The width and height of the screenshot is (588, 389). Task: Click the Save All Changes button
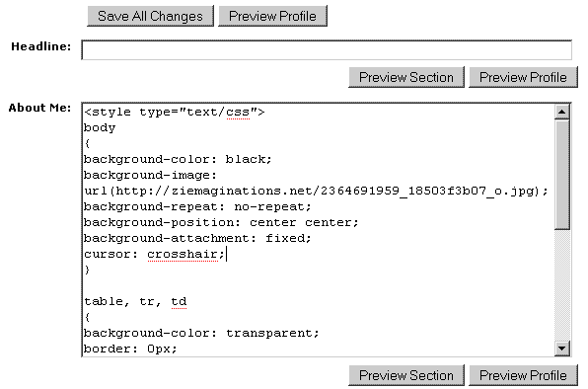150,16
